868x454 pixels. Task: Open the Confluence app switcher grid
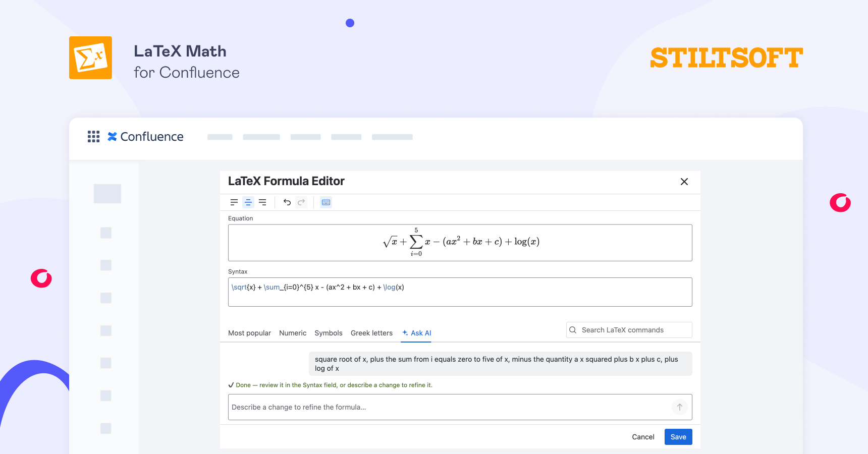(93, 137)
